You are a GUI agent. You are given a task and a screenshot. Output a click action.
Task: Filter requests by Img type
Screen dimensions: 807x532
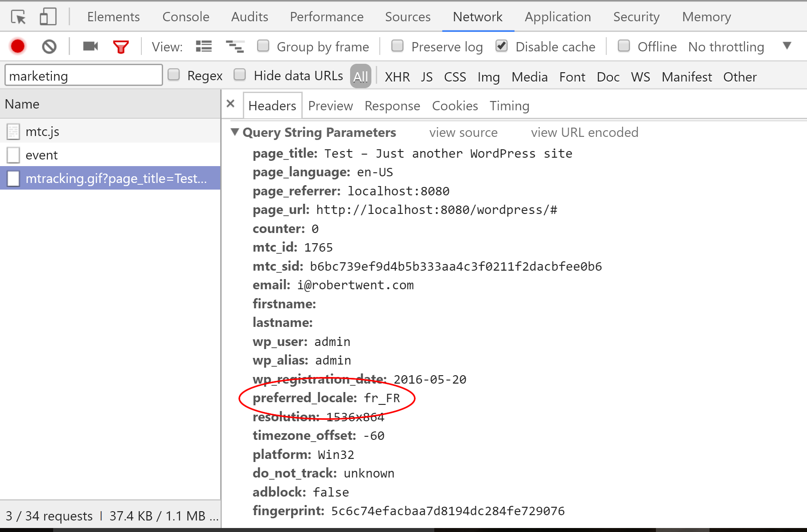(488, 77)
